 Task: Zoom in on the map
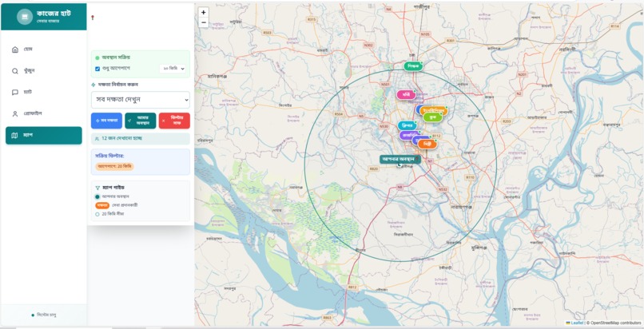203,13
